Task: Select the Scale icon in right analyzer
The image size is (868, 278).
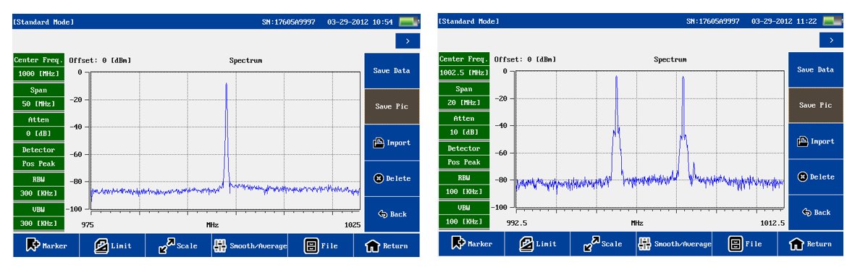Action: (591, 244)
